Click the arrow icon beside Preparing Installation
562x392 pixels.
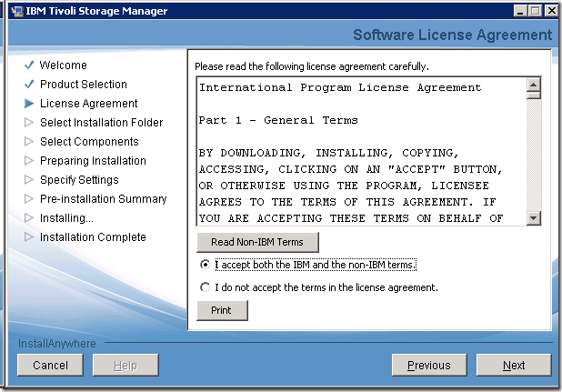coord(29,161)
